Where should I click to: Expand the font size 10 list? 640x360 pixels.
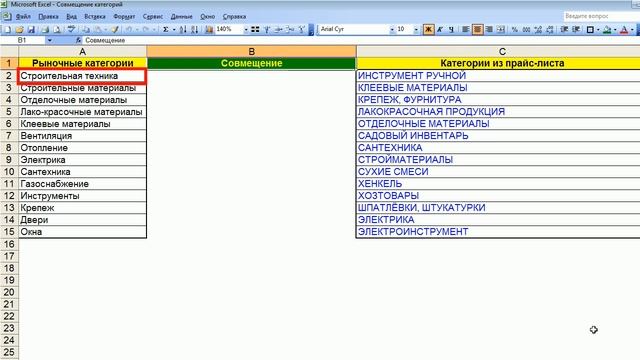[x=416, y=30]
